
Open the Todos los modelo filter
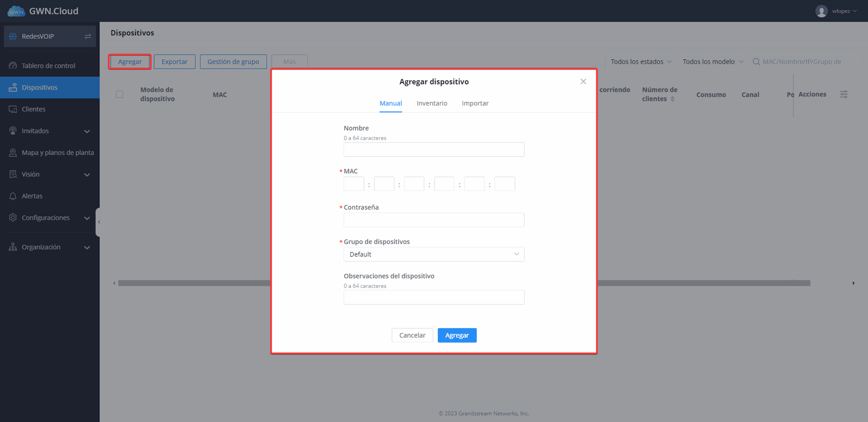point(712,62)
